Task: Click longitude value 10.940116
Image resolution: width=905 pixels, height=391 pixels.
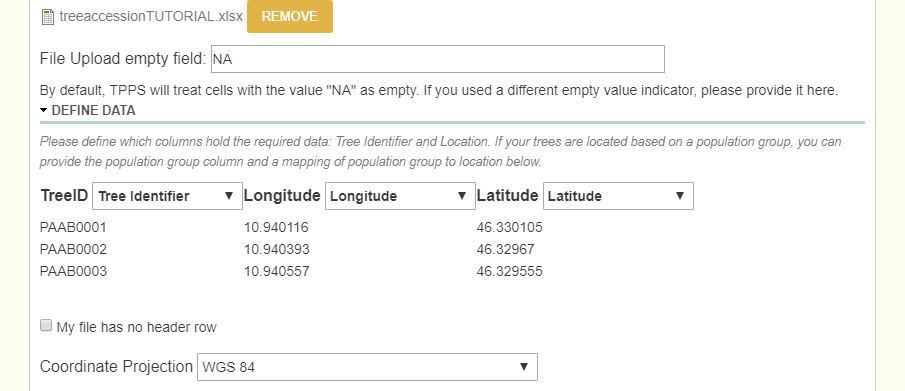Action: [276, 228]
